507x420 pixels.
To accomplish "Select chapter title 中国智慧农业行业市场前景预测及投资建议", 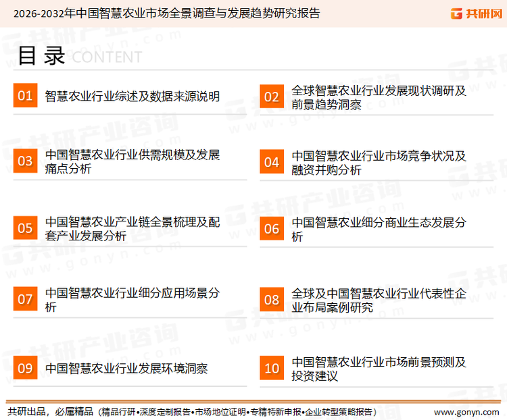I will 379,369.
